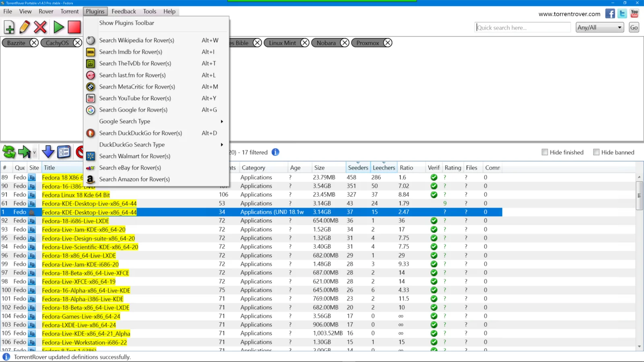Screen dimensions: 644x362
Task: Select row Fedora-Live-Design-suite-x86_64-20
Action: click(x=251, y=238)
